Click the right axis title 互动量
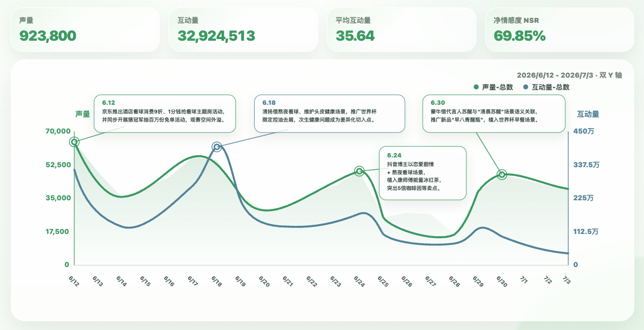The height and width of the screenshot is (330, 644). pyautogui.click(x=588, y=114)
